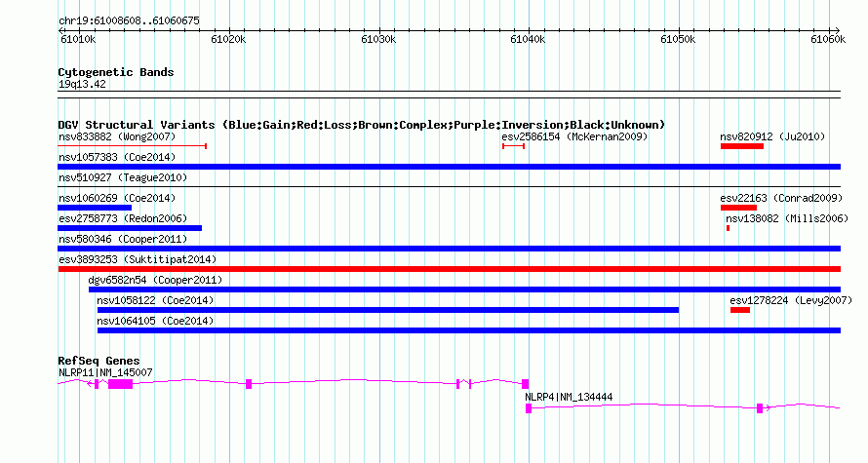This screenshot has width=868, height=463.
Task: Click the 61010k ruler tick label
Action: pos(77,39)
